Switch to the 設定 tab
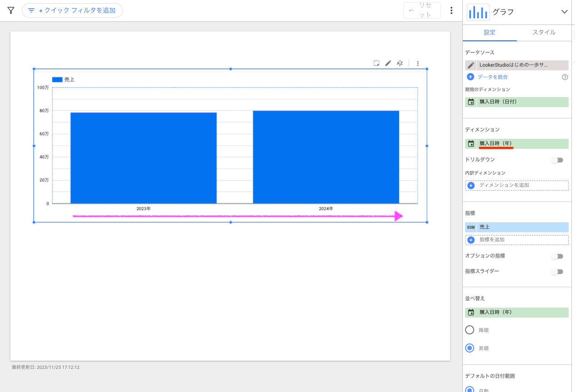 [x=490, y=33]
